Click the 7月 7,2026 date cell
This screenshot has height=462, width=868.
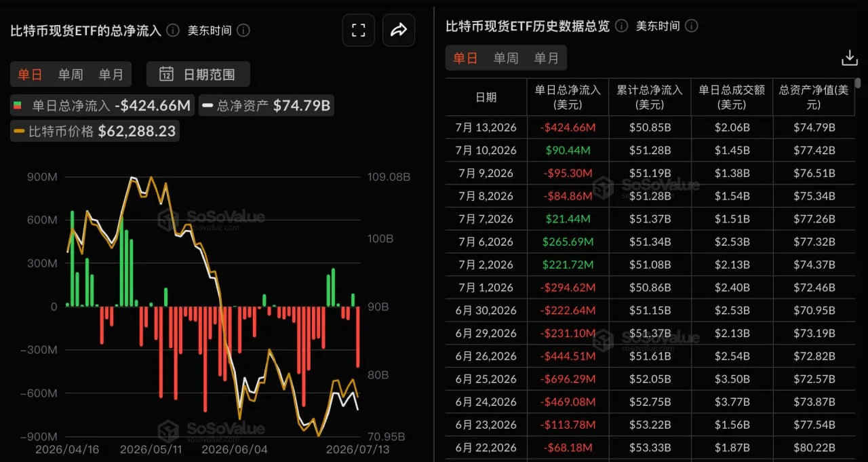[486, 219]
